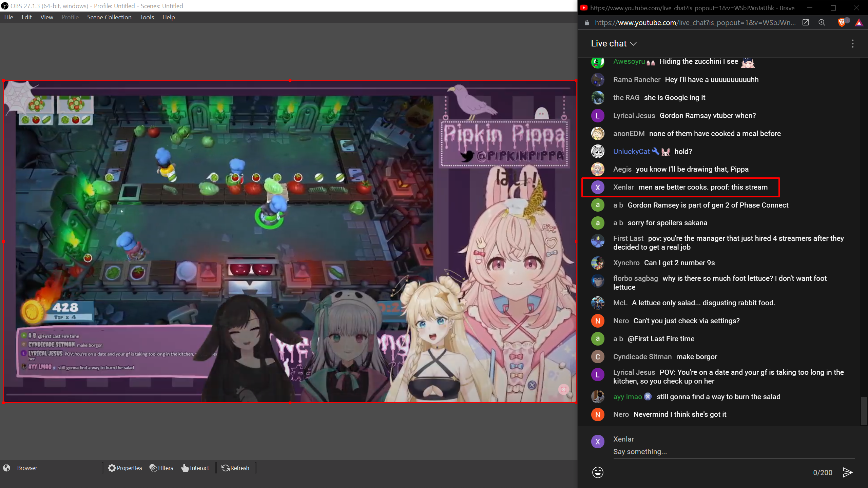
Task: Click Cyndicade Sitman's avatar
Action: click(598, 357)
